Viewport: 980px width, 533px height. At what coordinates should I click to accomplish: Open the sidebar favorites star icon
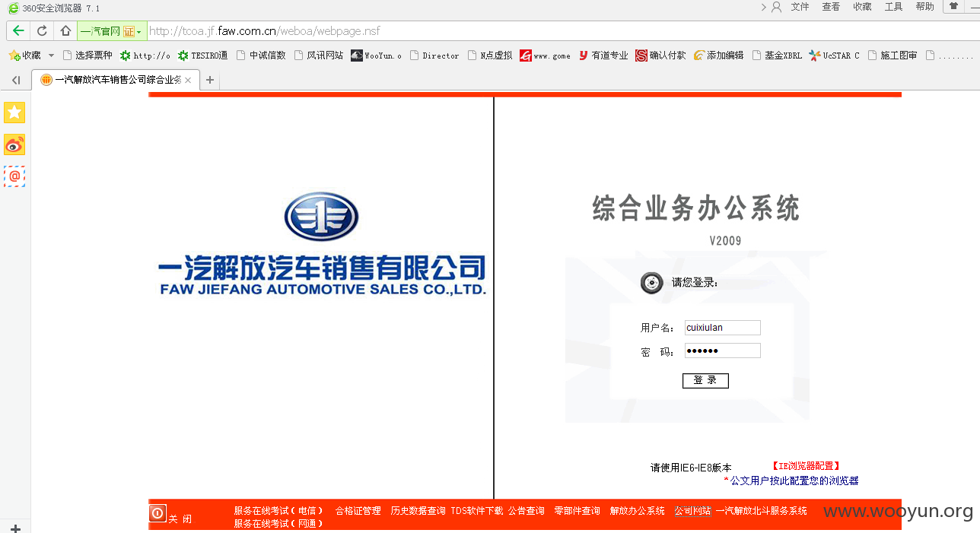(14, 113)
